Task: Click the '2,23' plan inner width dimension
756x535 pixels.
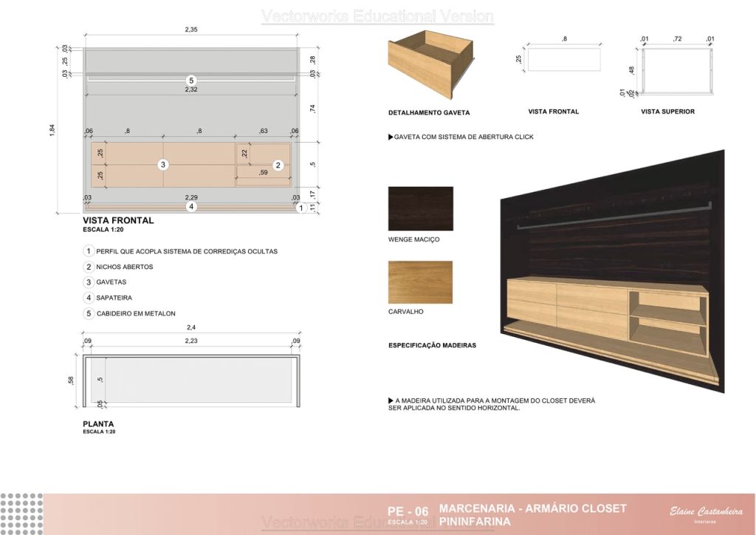Action: pyautogui.click(x=191, y=341)
